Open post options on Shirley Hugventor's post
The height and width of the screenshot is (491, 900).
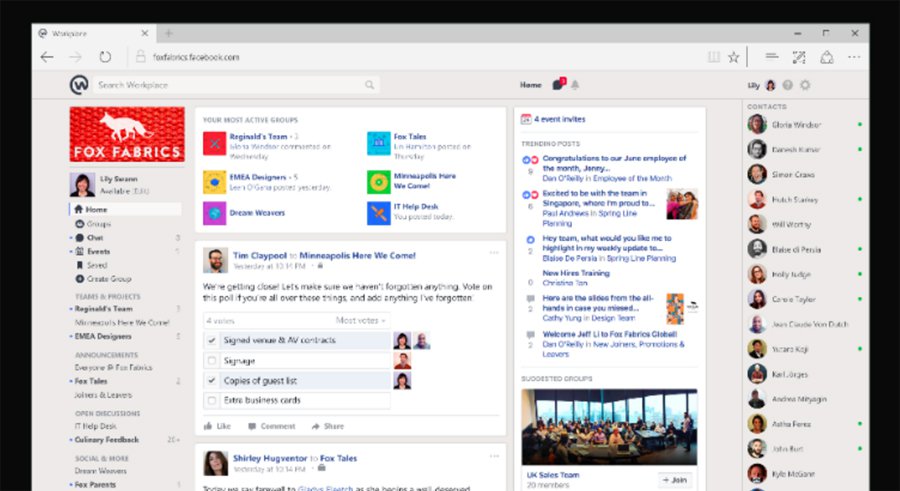494,456
